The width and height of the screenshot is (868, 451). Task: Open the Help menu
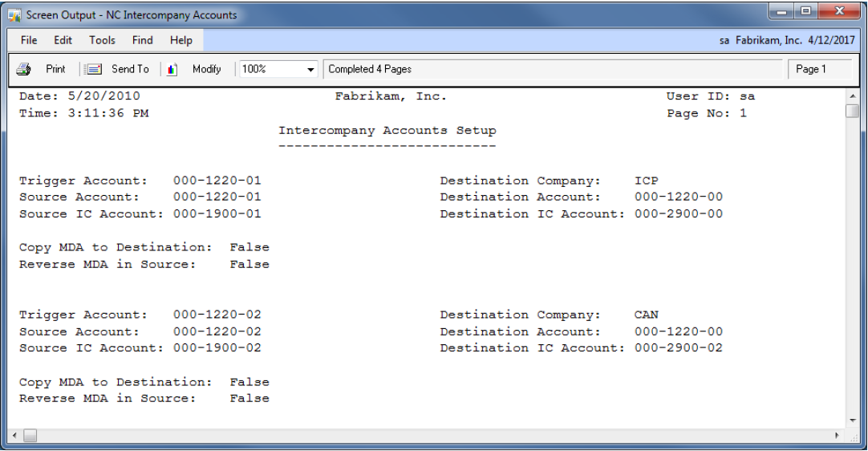(181, 40)
